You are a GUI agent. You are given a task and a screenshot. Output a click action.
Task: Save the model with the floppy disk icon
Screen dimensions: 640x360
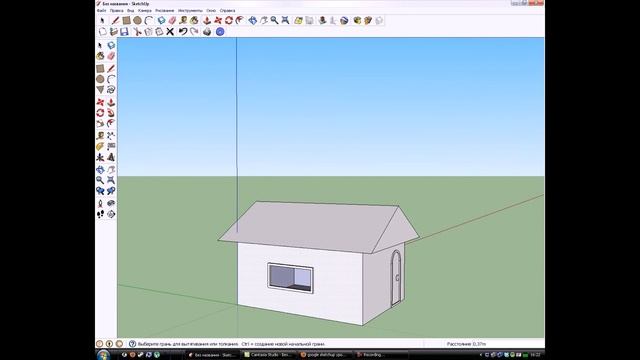(x=124, y=31)
